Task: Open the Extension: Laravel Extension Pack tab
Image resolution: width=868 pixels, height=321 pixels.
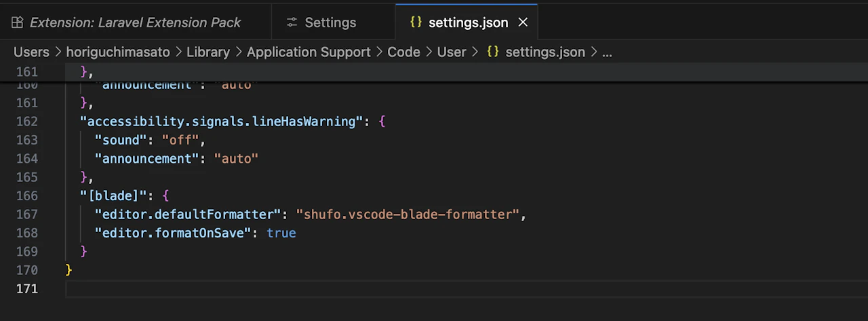Action: point(135,22)
